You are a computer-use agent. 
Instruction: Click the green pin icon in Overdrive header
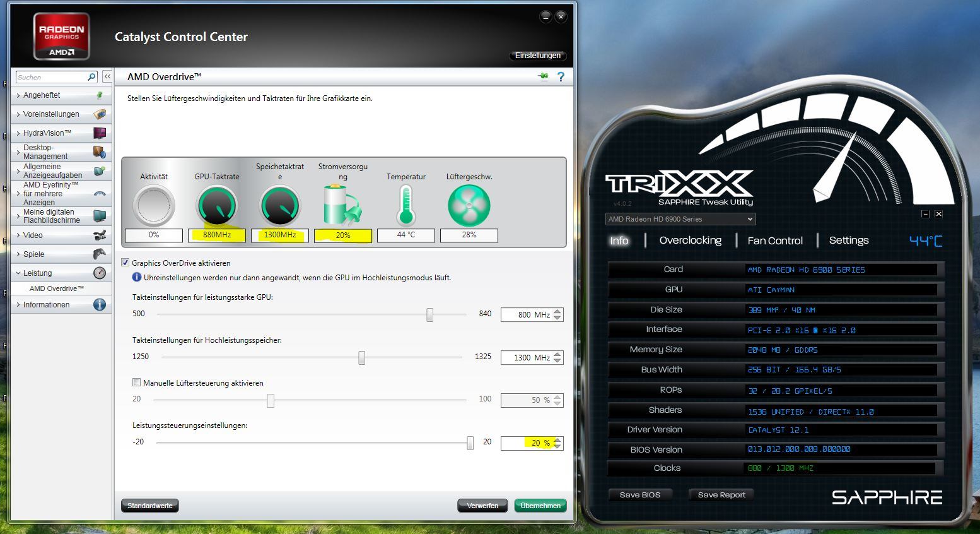point(543,76)
